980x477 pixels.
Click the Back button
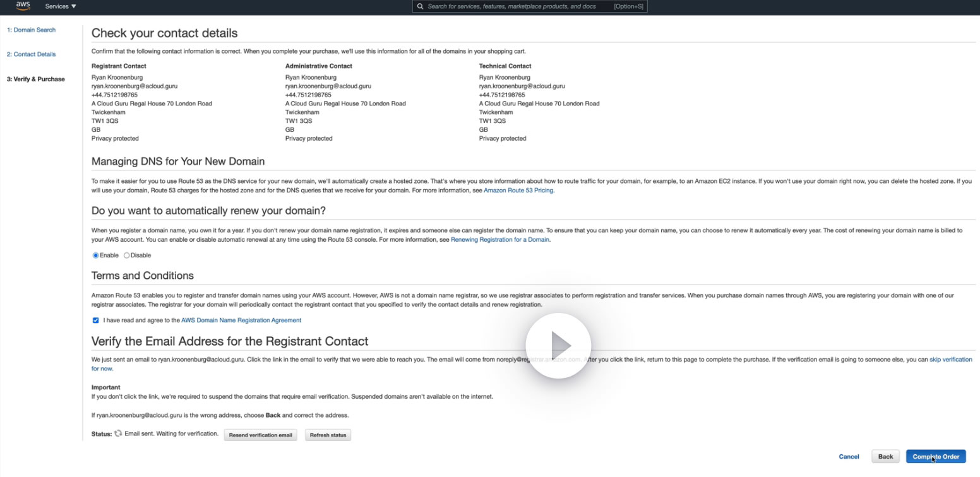(885, 457)
